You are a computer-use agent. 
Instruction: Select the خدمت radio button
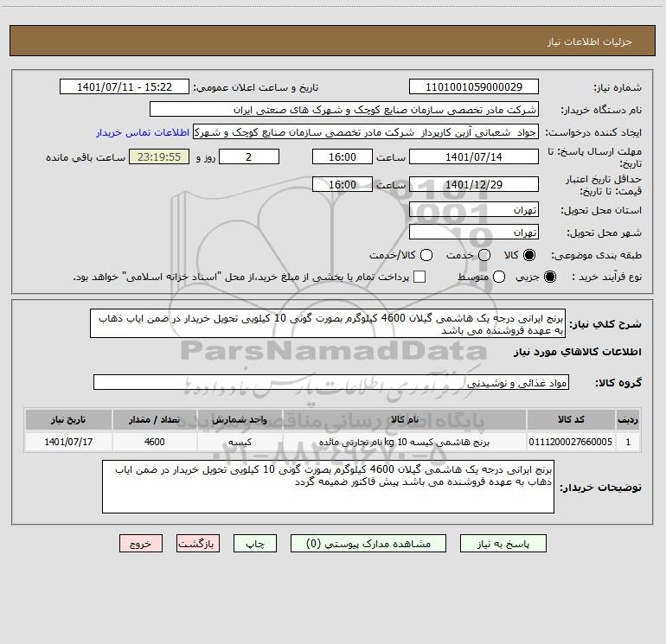coord(484,255)
